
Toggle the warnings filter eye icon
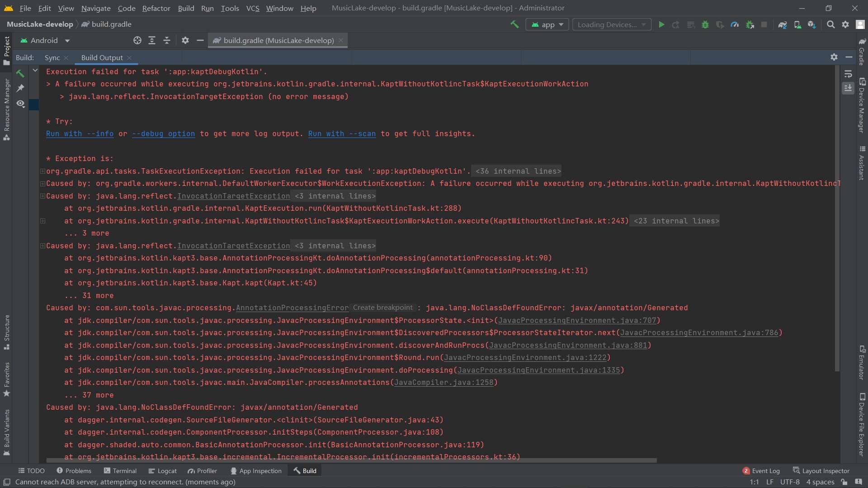click(21, 104)
